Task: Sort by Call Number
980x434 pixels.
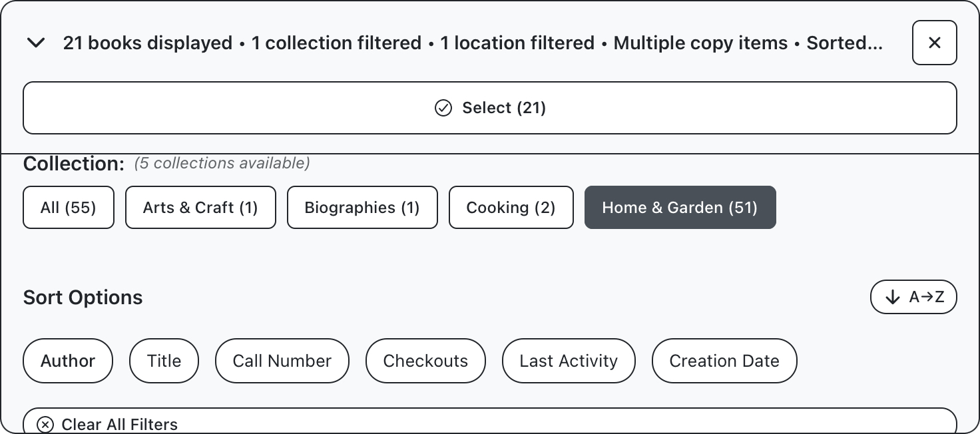Action: point(282,361)
